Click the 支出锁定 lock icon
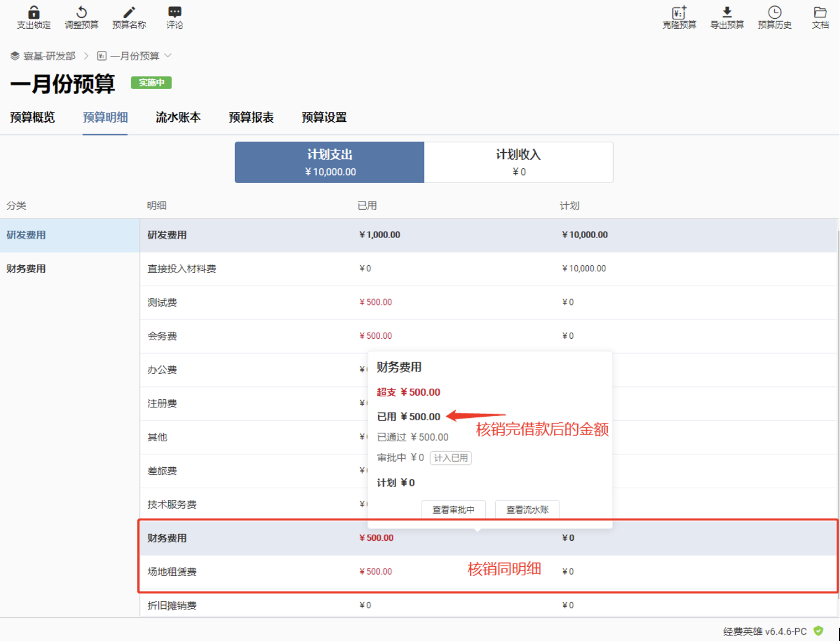The height and width of the screenshot is (641, 840). coord(33,12)
